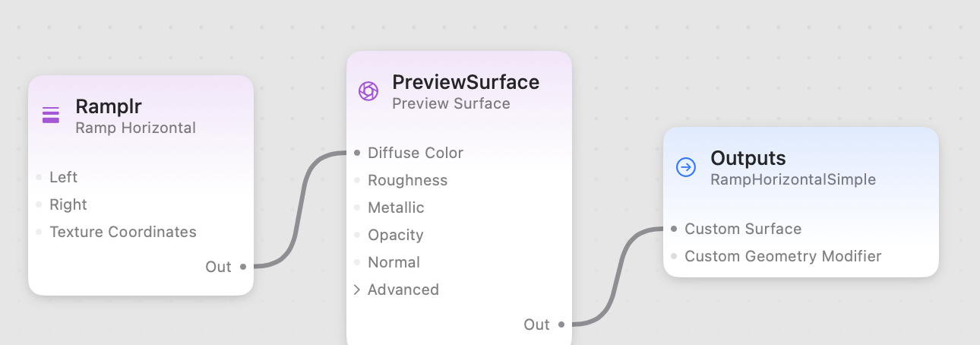Click the PreviewSurface Out port dot
Screen dimensions: 980x345
point(561,324)
